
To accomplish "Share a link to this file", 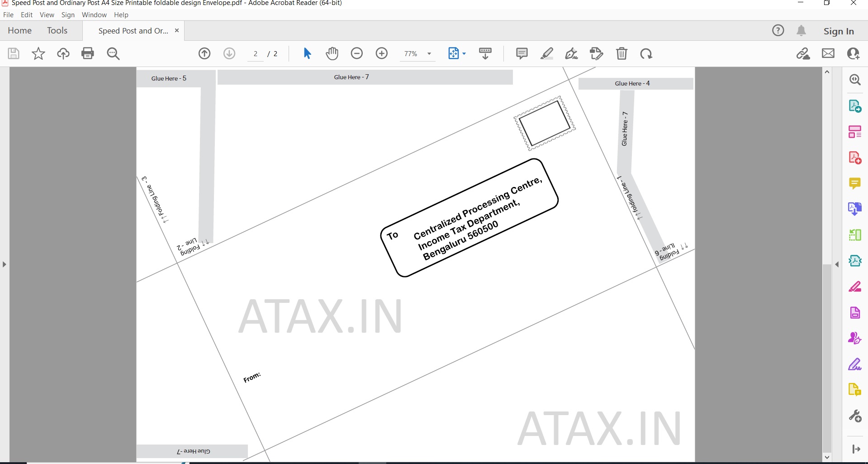I will point(803,53).
